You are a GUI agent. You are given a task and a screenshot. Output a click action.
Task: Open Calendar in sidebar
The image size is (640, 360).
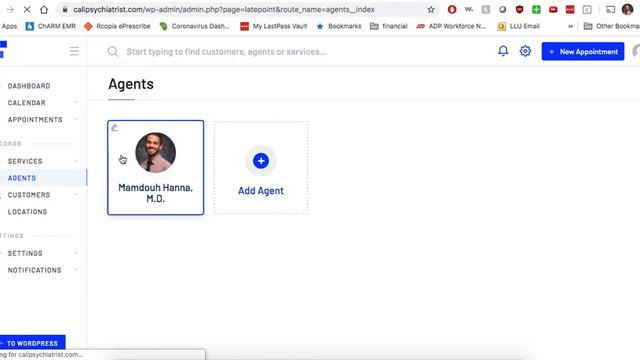(27, 103)
